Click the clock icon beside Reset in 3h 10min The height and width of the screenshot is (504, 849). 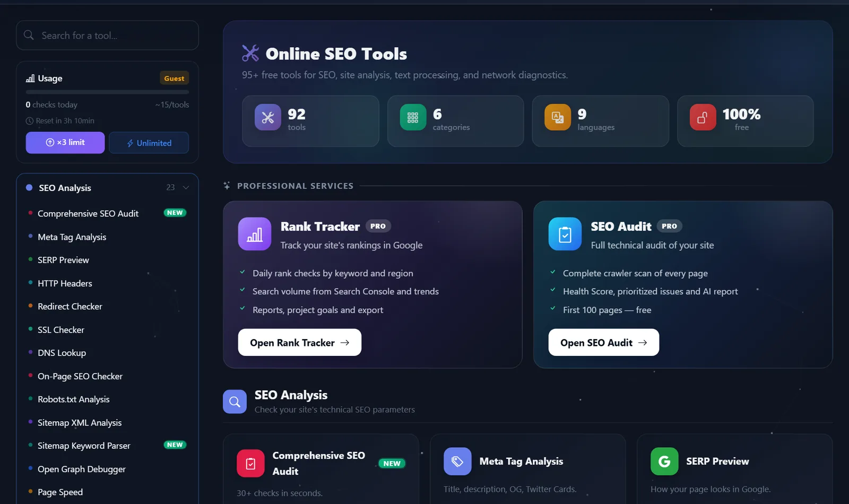30,121
